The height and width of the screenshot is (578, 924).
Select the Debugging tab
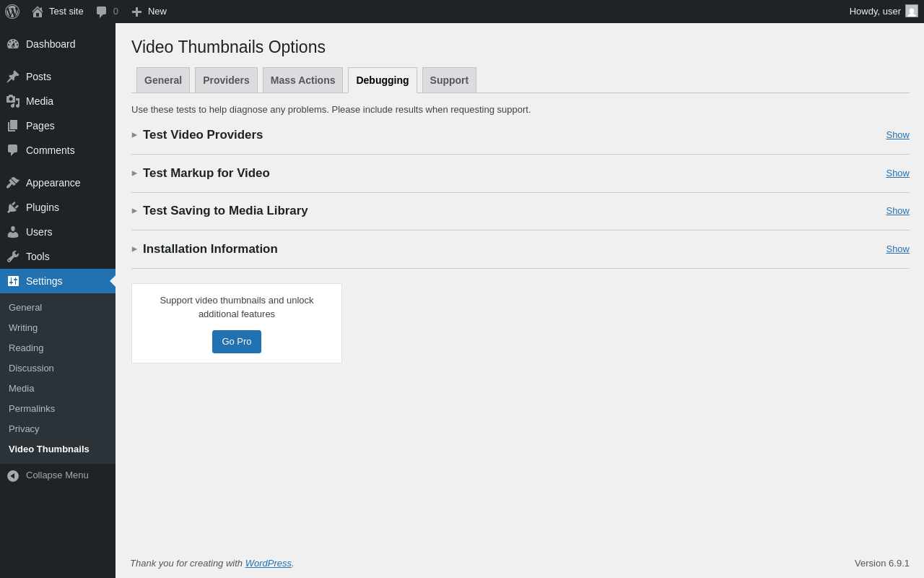(x=383, y=80)
